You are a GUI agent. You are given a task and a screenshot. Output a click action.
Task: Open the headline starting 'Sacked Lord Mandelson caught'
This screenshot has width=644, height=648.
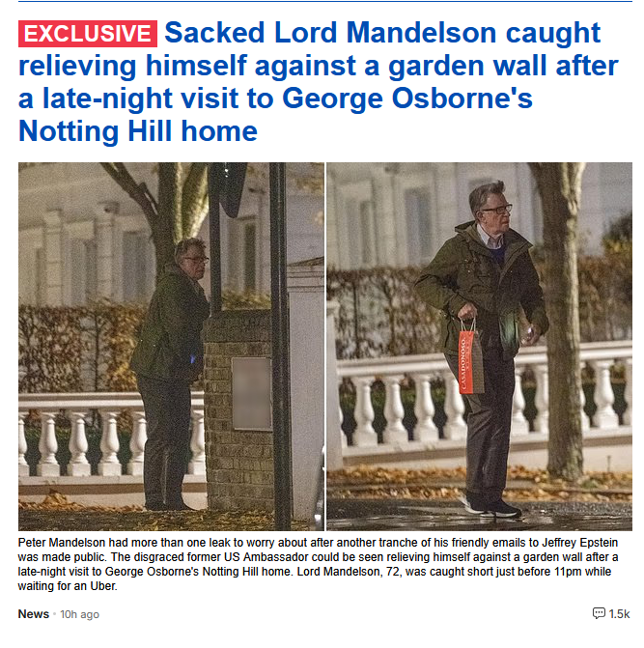coord(318,82)
